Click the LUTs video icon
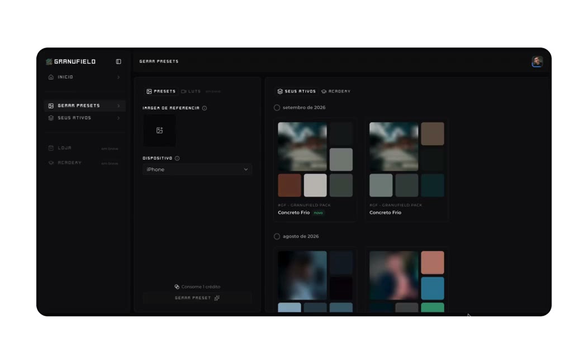 coord(184,92)
